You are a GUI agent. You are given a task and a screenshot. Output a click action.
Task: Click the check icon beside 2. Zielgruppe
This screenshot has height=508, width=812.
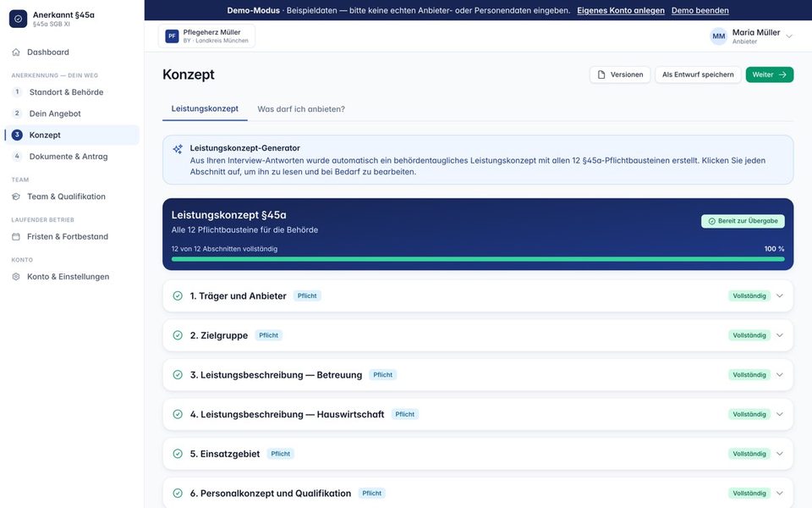click(x=178, y=335)
